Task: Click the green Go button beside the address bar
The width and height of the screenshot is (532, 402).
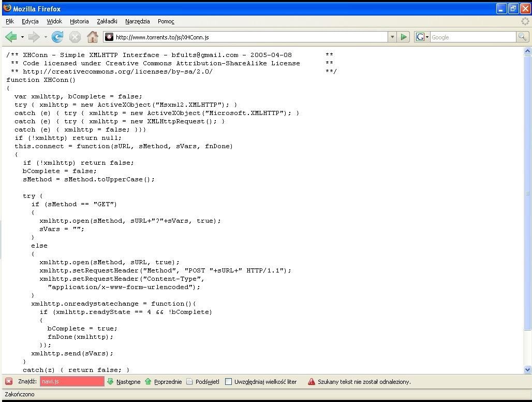Action: (x=404, y=37)
